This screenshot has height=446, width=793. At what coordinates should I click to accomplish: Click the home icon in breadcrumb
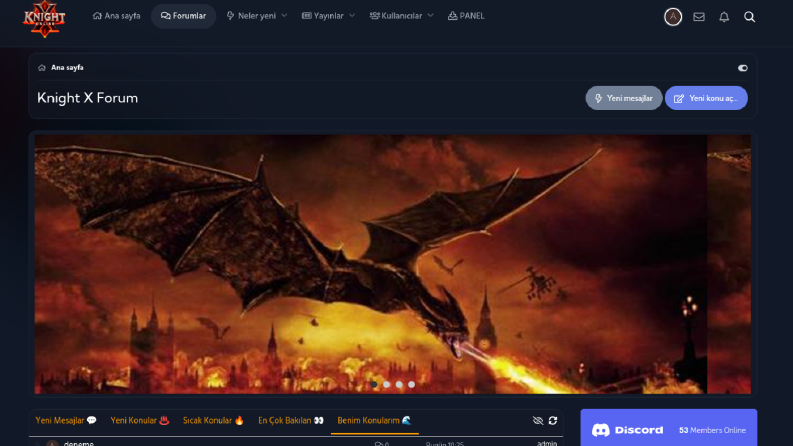(x=42, y=68)
